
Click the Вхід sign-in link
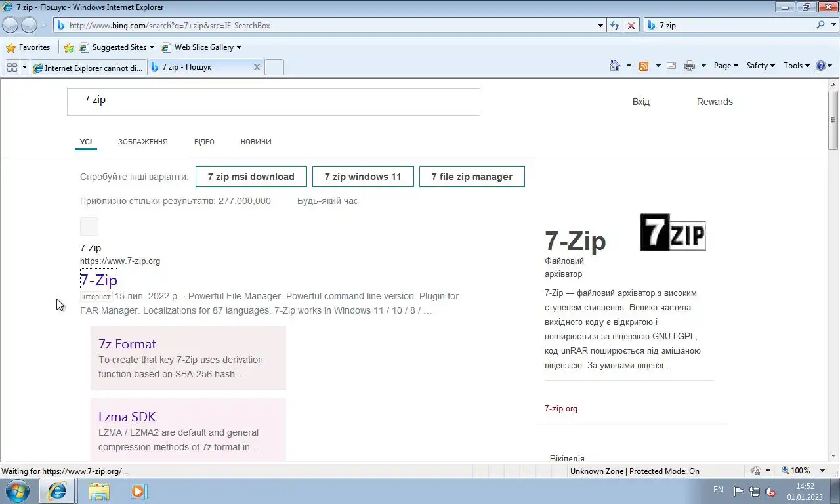[x=641, y=102]
